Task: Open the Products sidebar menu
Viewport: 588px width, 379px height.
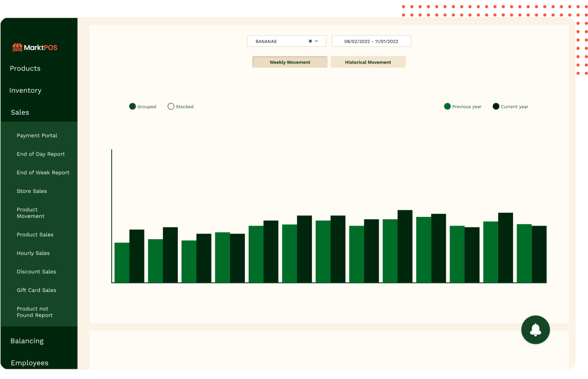Action: tap(25, 69)
